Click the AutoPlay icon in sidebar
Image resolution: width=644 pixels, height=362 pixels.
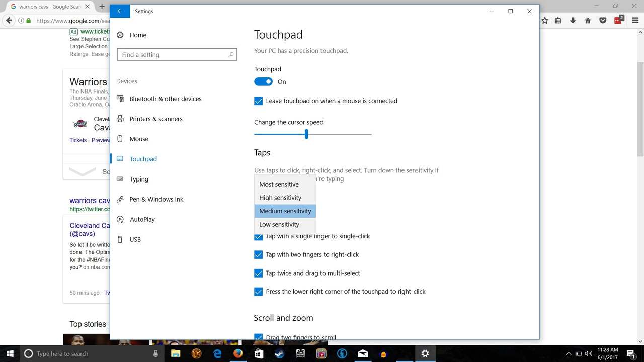(120, 220)
